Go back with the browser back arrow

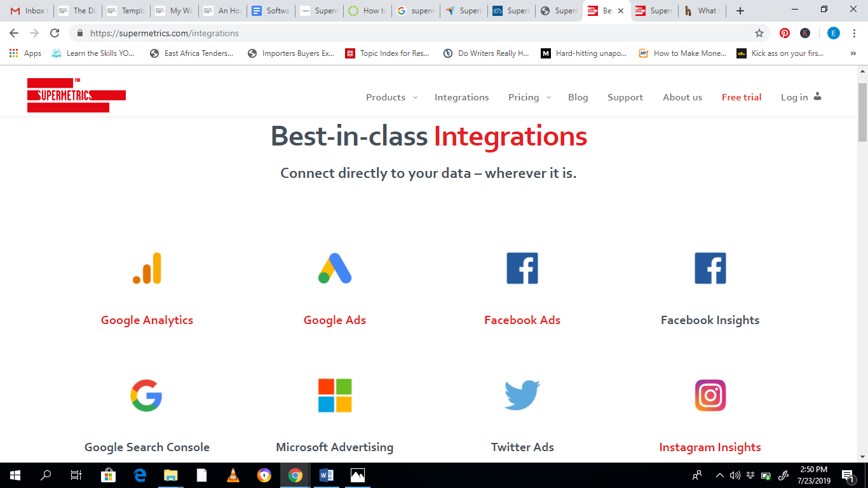[14, 33]
